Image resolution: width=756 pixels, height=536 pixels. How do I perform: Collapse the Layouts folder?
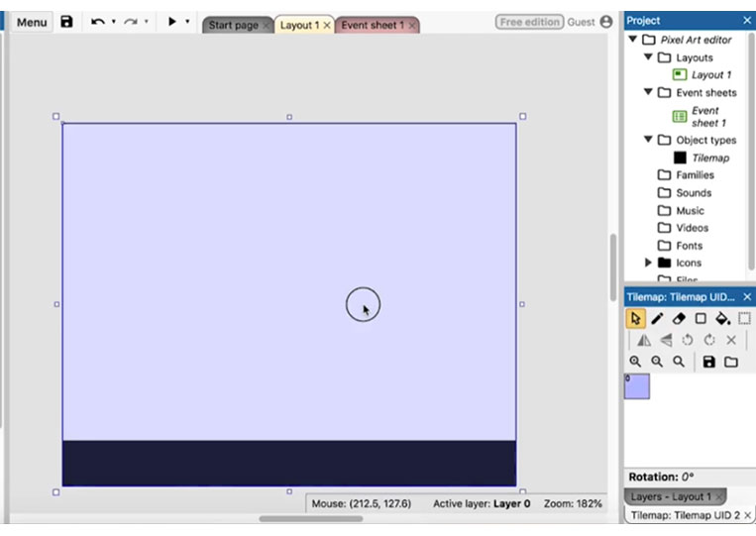tap(648, 56)
